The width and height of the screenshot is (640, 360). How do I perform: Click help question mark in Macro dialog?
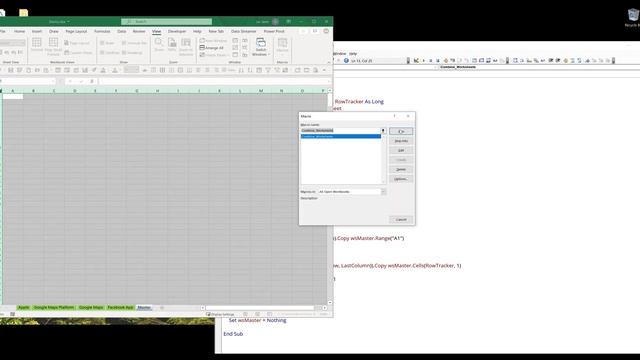click(394, 116)
